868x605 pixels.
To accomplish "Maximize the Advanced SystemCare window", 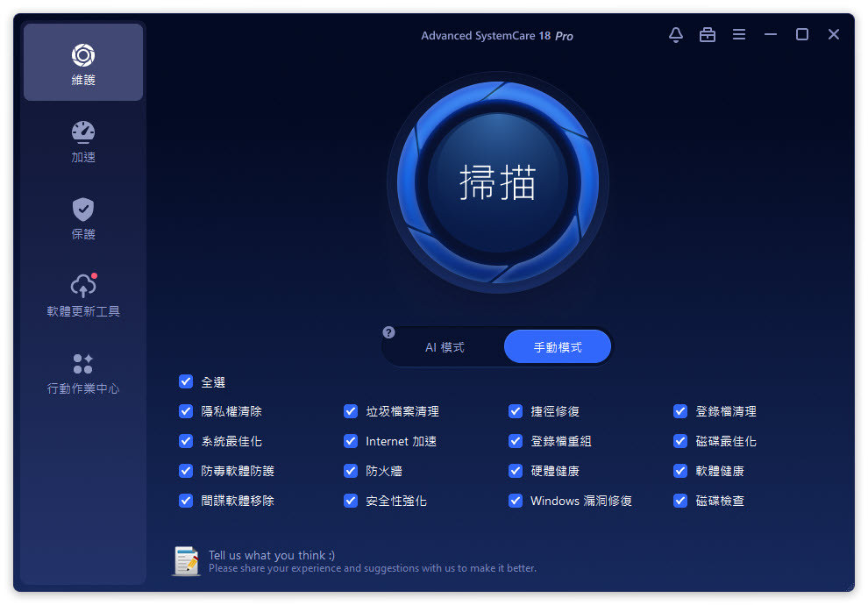I will (801, 35).
